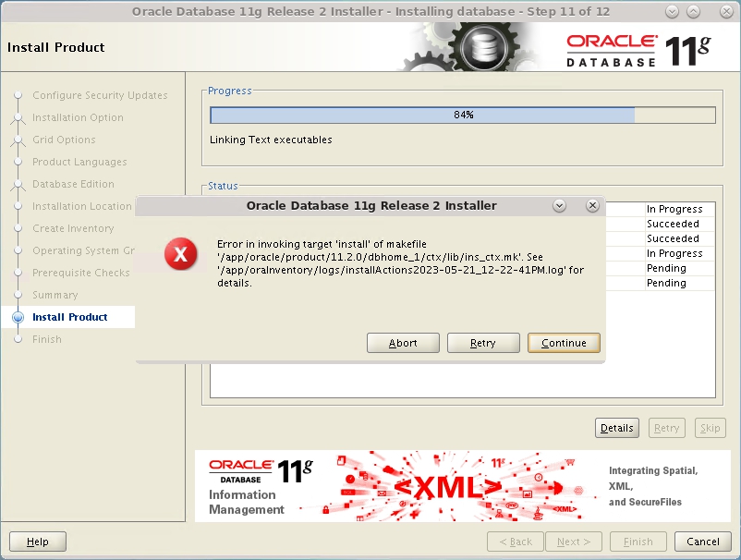Viewport: 741px width, 560px height.
Task: Click Retry in the error dialog
Action: point(483,343)
